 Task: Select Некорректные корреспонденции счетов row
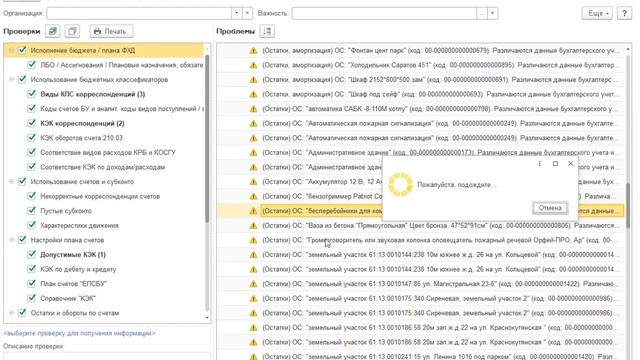pyautogui.click(x=100, y=196)
